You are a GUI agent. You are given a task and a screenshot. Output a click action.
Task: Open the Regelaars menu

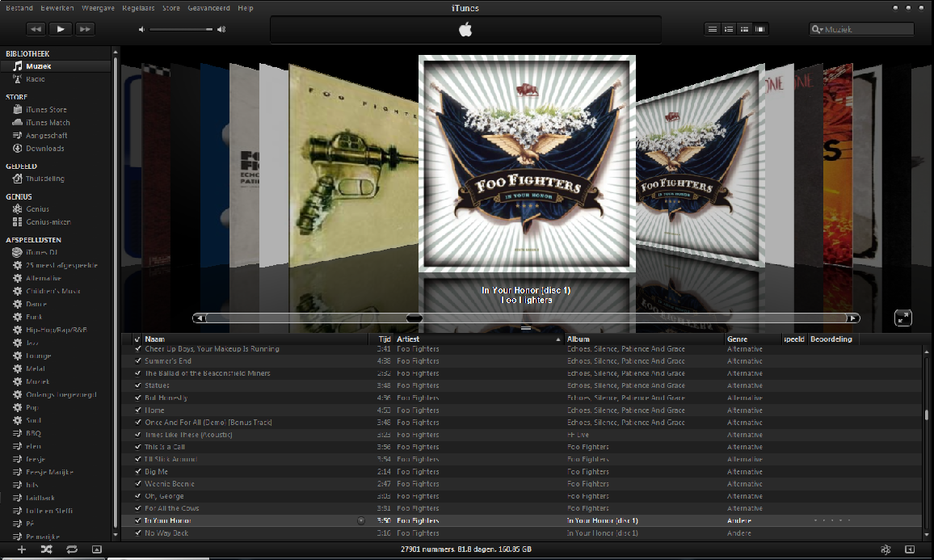tap(138, 8)
